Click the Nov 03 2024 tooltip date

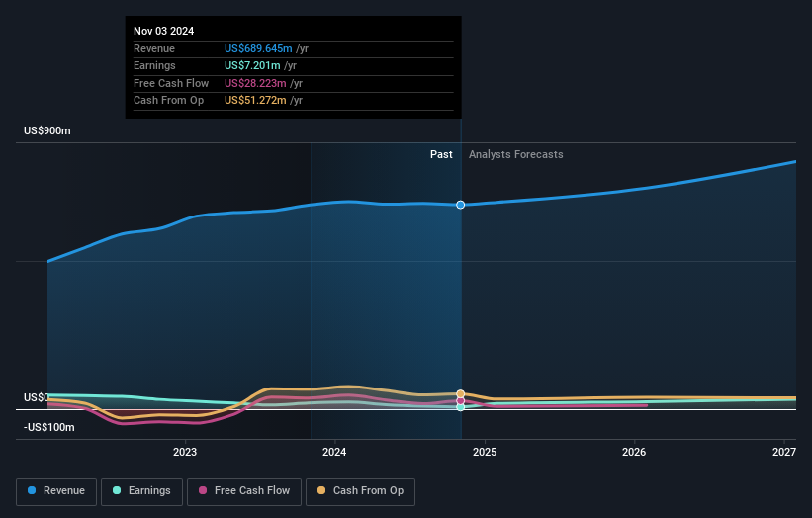[163, 31]
